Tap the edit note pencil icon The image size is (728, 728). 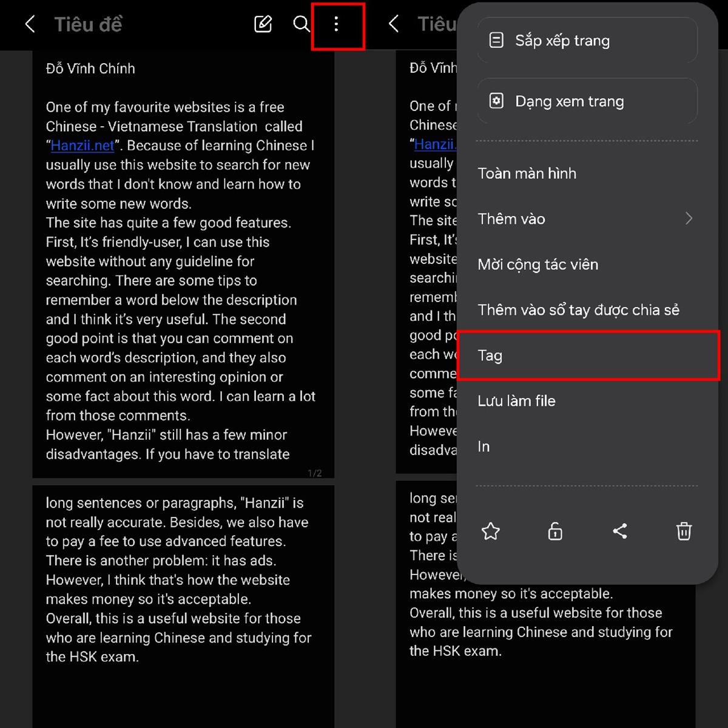(263, 24)
